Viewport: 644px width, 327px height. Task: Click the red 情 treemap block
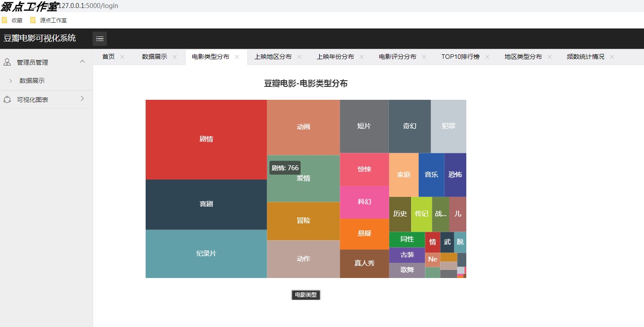432,242
